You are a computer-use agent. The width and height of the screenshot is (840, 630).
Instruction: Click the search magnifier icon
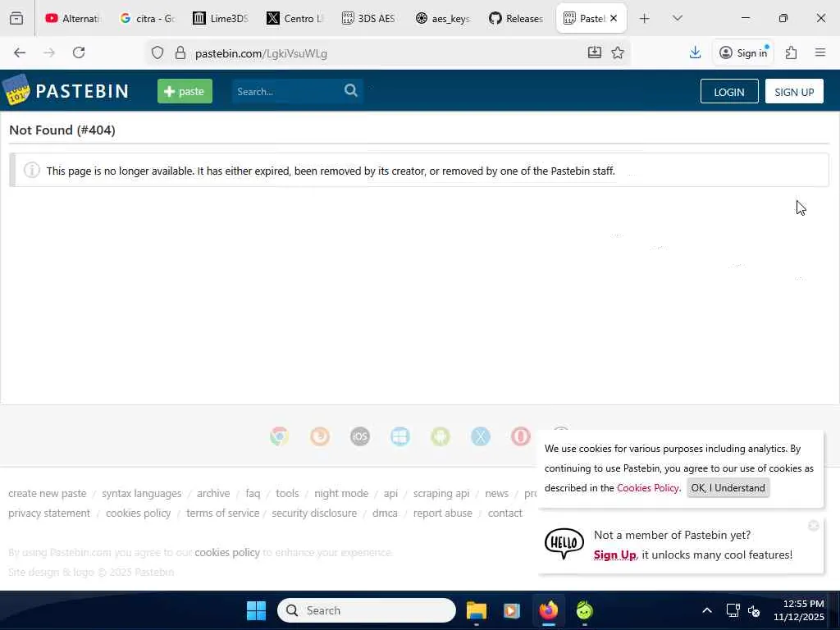tap(351, 90)
